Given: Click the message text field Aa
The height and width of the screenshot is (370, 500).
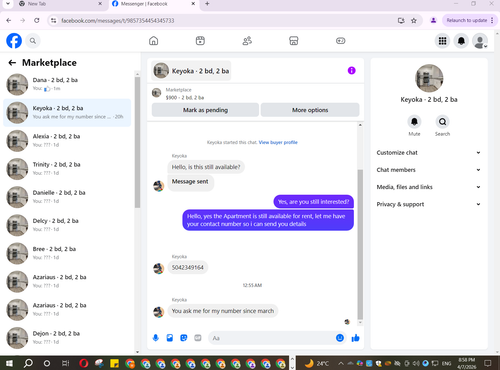Looking at the screenshot, I should click(x=272, y=338).
